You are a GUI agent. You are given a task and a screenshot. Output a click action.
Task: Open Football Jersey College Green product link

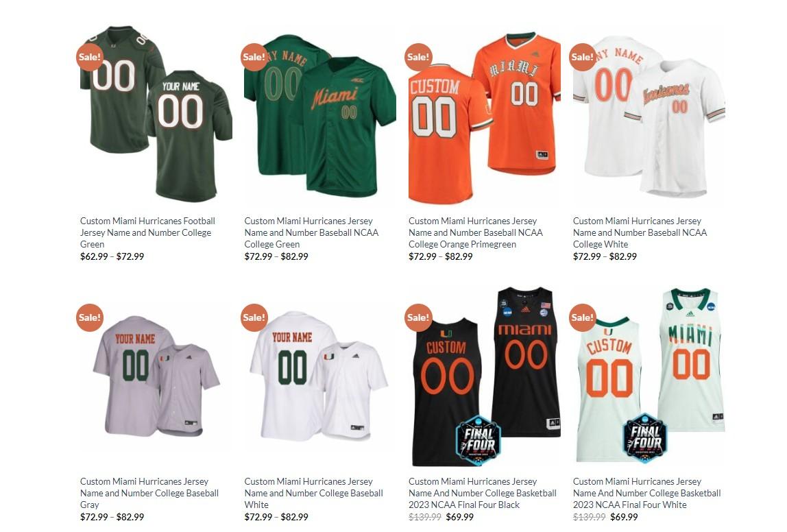point(147,232)
